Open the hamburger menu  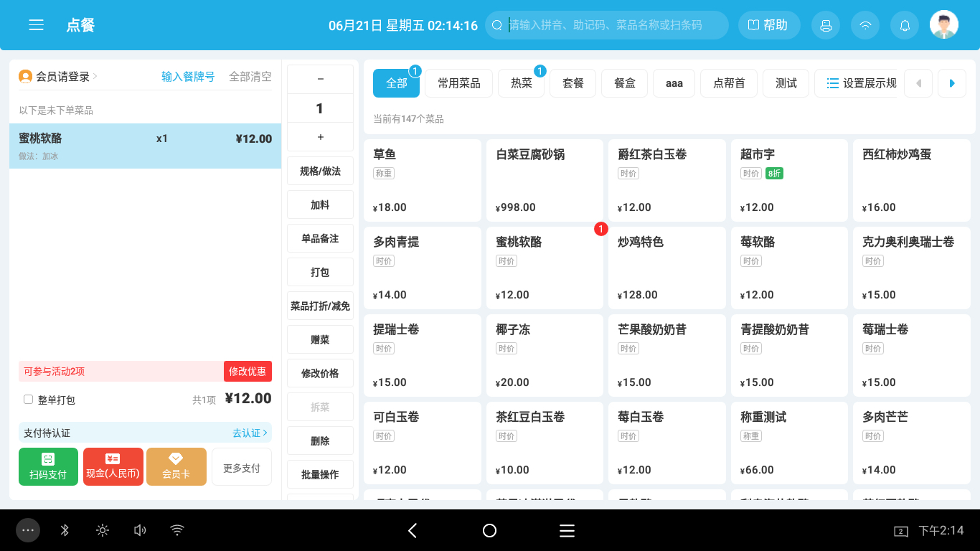(x=36, y=25)
